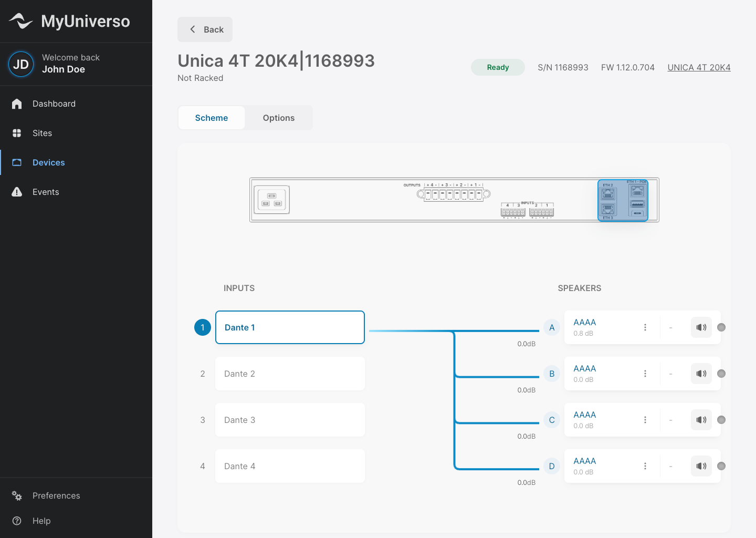Select the Dante 1 input

click(x=290, y=327)
